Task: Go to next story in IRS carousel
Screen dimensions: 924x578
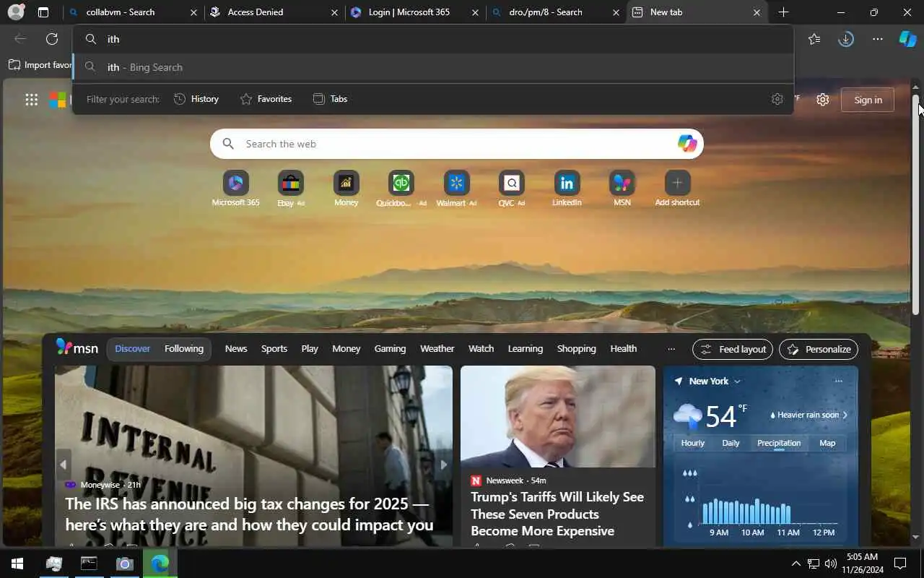Action: pos(444,465)
